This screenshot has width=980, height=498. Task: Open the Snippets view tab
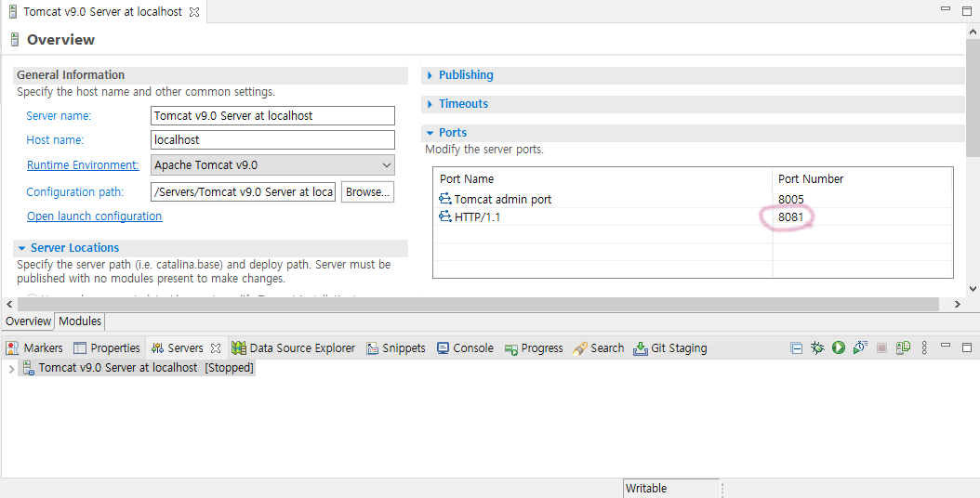(396, 348)
